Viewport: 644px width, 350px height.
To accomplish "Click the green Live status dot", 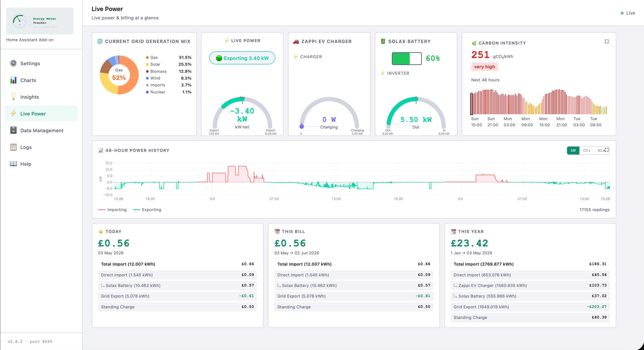I will pyautogui.click(x=622, y=13).
